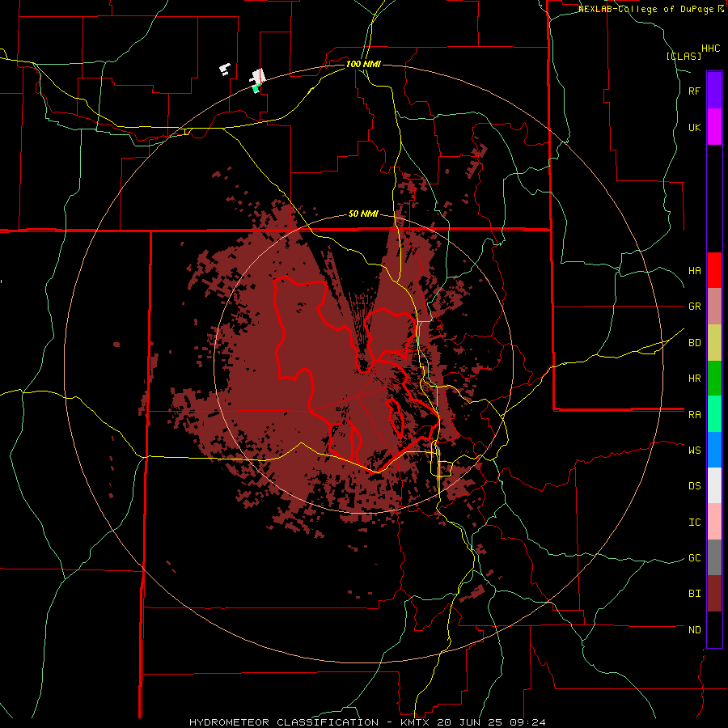Image resolution: width=728 pixels, height=728 pixels.
Task: Click the 'NEXLAB-College of DuPage' credit text
Action: click(x=647, y=9)
